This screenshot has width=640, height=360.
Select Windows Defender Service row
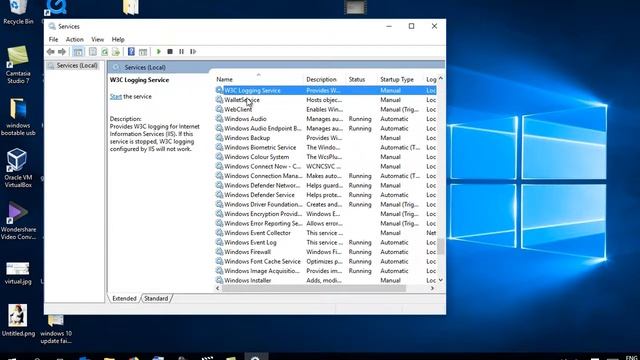point(326,195)
